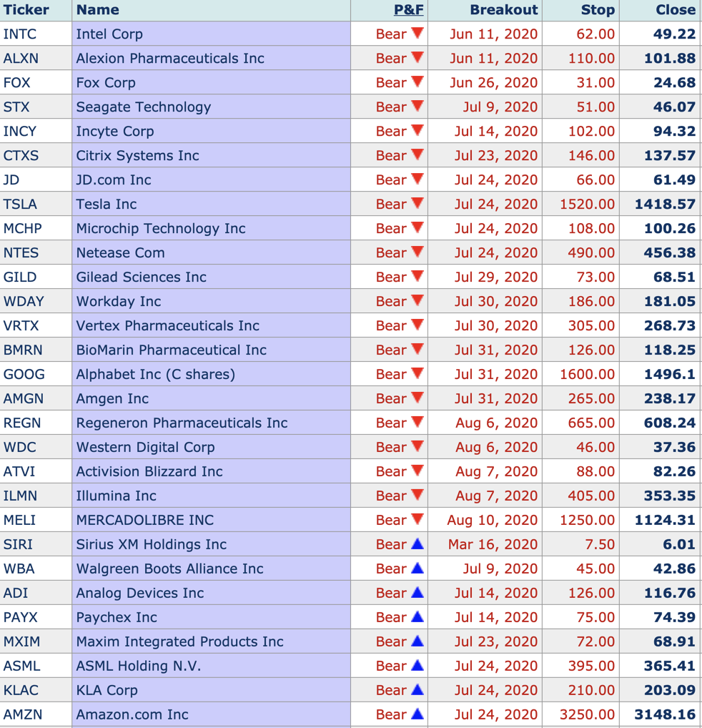Click the Breakout column header

coord(503,10)
